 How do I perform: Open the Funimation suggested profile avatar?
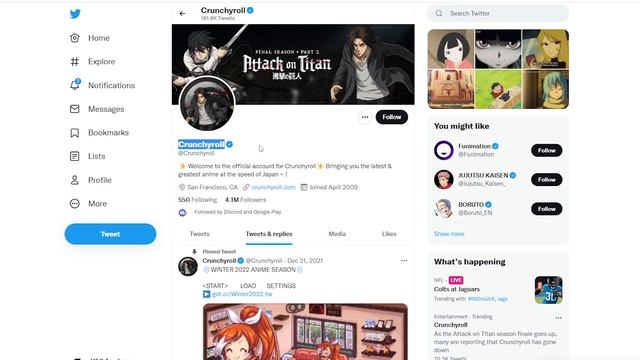coord(444,150)
